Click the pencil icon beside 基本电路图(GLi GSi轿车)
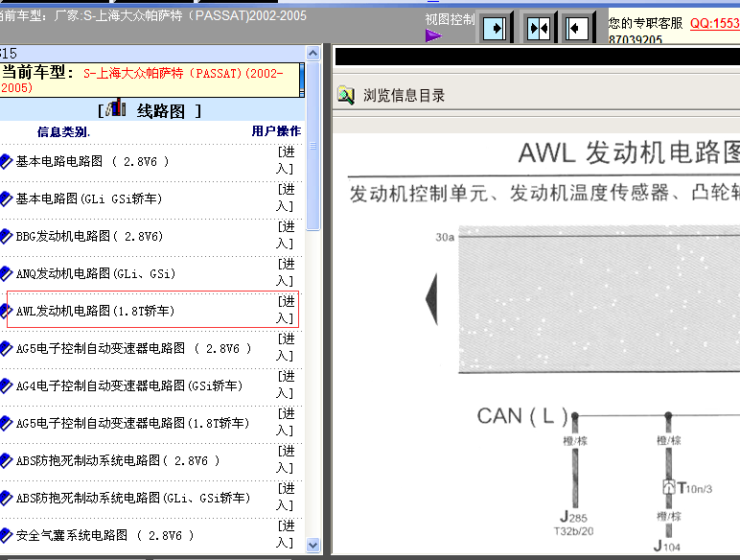The height and width of the screenshot is (560, 740). [6, 198]
